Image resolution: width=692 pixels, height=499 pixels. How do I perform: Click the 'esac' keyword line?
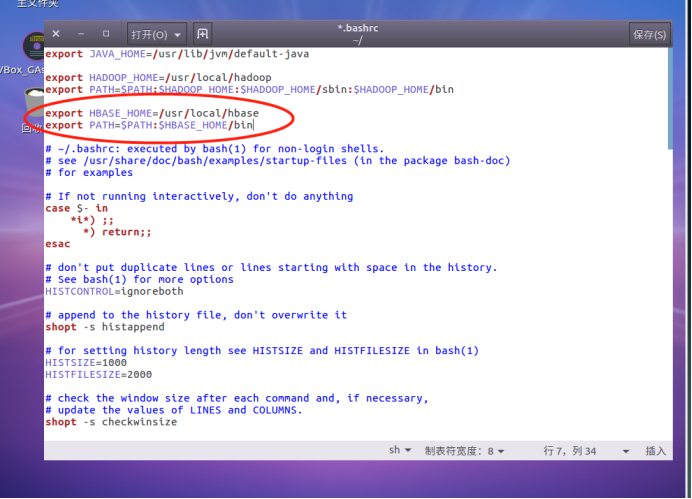click(57, 244)
